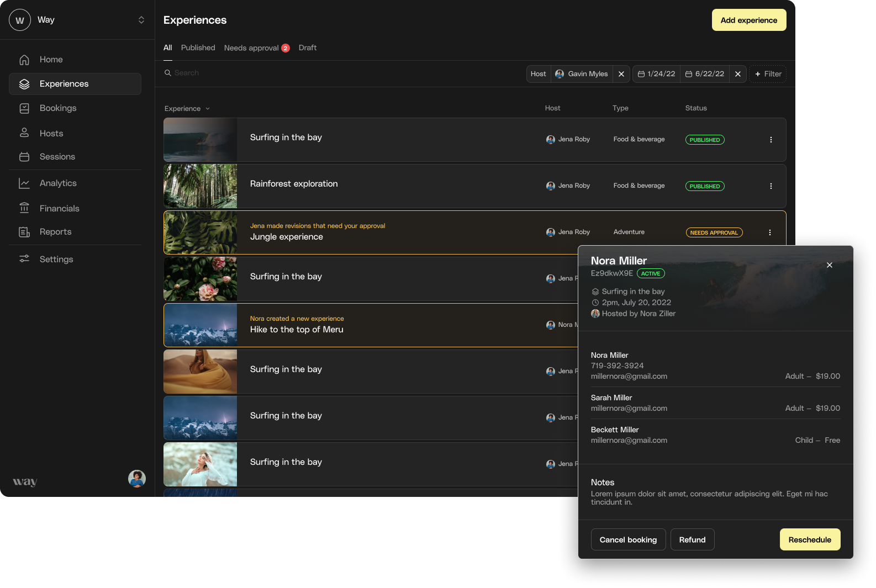Sort by the Experience column header
This screenshot has width=876, height=588.
coord(187,109)
